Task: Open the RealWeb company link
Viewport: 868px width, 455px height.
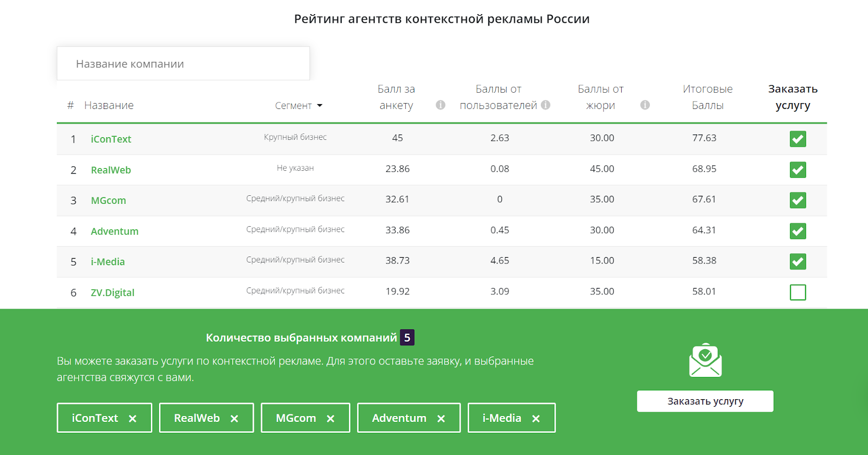Action: tap(111, 170)
